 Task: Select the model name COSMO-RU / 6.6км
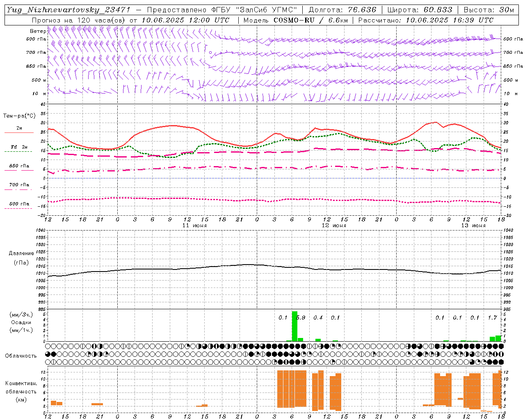pos(310,20)
